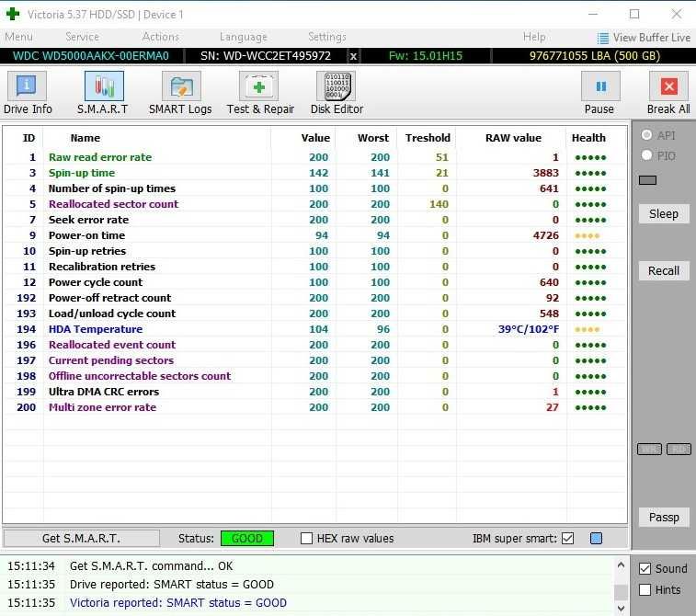Select the HDA Temperature row

tap(314, 329)
